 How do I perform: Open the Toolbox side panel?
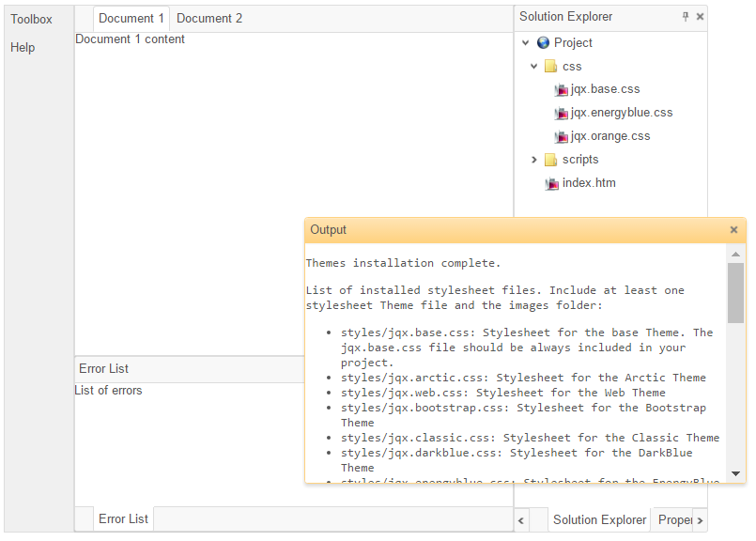32,20
